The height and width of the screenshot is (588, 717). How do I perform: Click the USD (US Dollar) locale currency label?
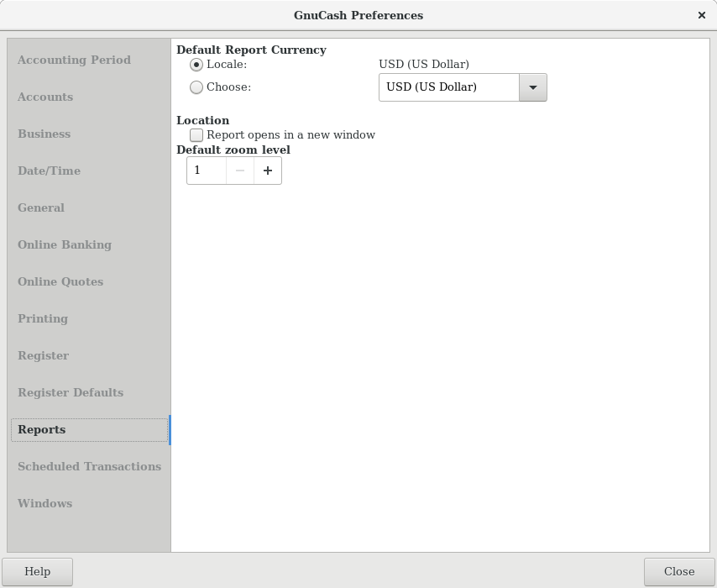click(424, 65)
